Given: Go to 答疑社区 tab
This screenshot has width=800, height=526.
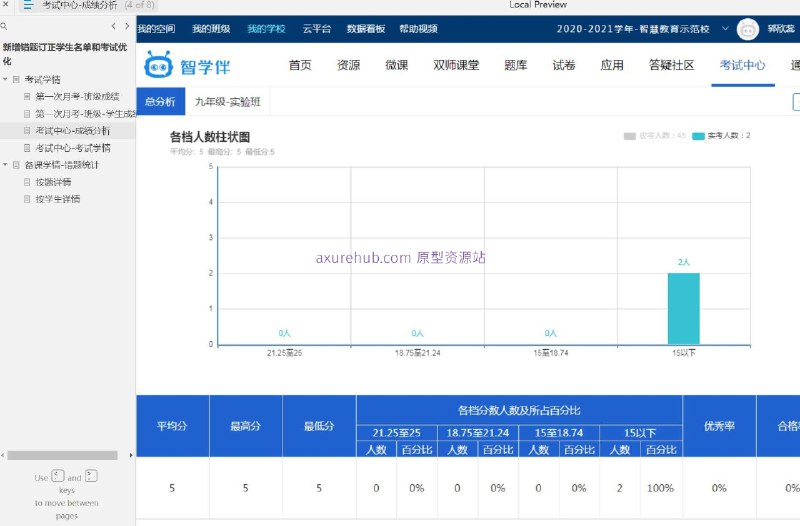Looking at the screenshot, I should tap(671, 65).
